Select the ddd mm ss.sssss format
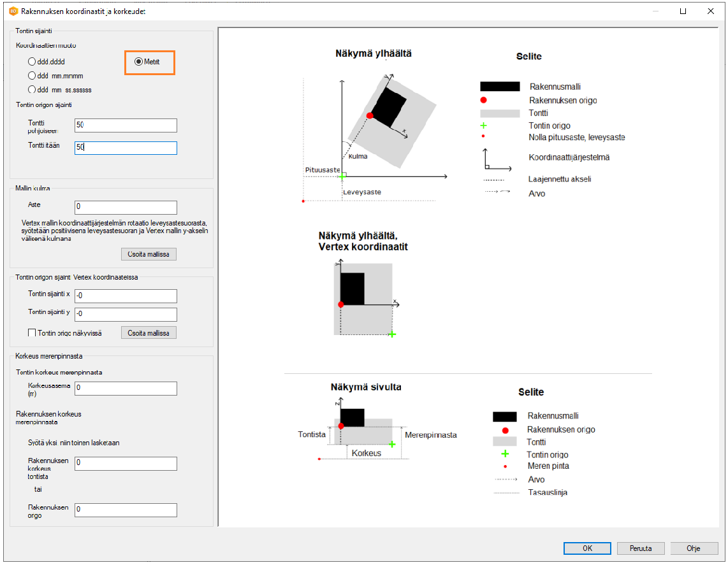This screenshot has height=565, width=728. pos(32,90)
